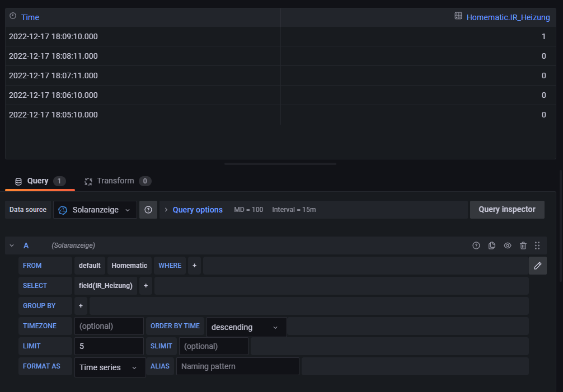Toggle raw query editor pencil icon
Screen dimensions: 563x392
pyautogui.click(x=537, y=266)
